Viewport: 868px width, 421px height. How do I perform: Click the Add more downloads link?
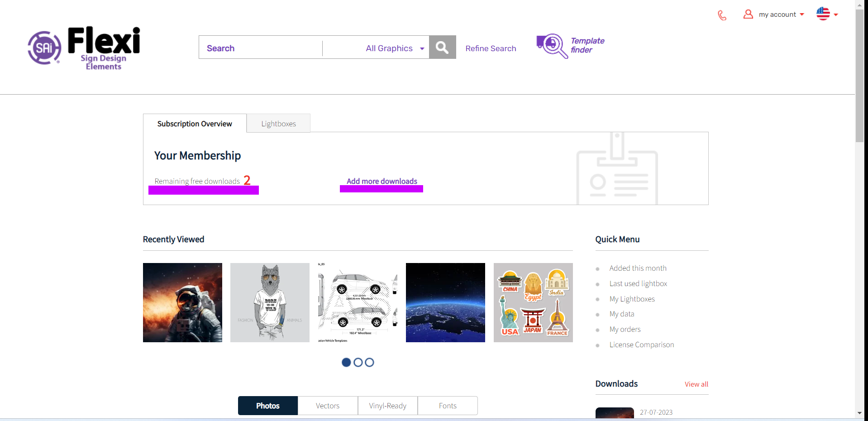coord(382,181)
